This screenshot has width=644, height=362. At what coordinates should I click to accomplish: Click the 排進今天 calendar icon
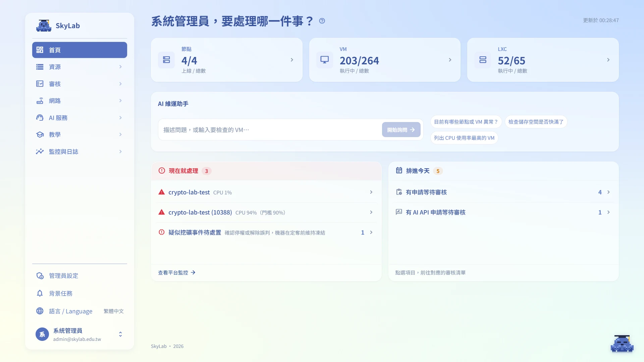pos(399,171)
